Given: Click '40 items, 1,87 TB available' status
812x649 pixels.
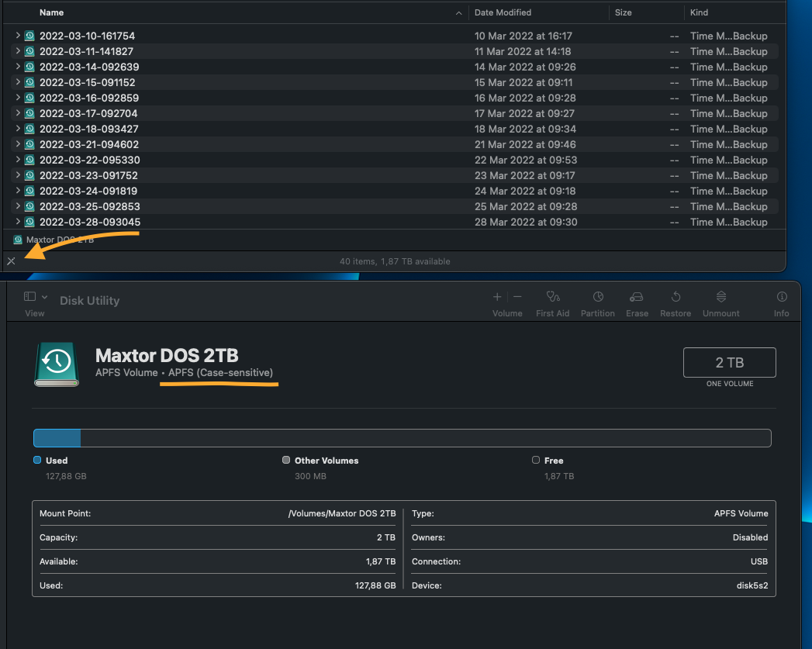Looking at the screenshot, I should tap(395, 261).
